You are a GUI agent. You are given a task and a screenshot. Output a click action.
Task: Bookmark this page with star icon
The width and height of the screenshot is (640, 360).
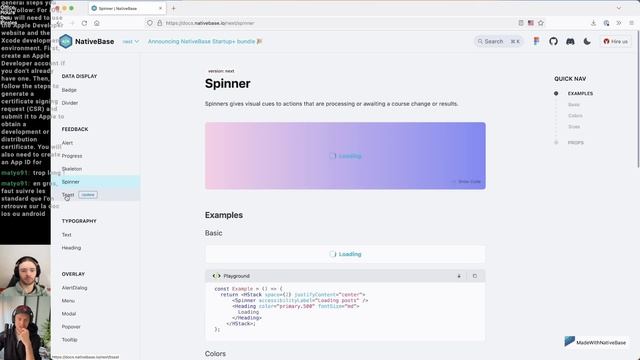point(541,23)
